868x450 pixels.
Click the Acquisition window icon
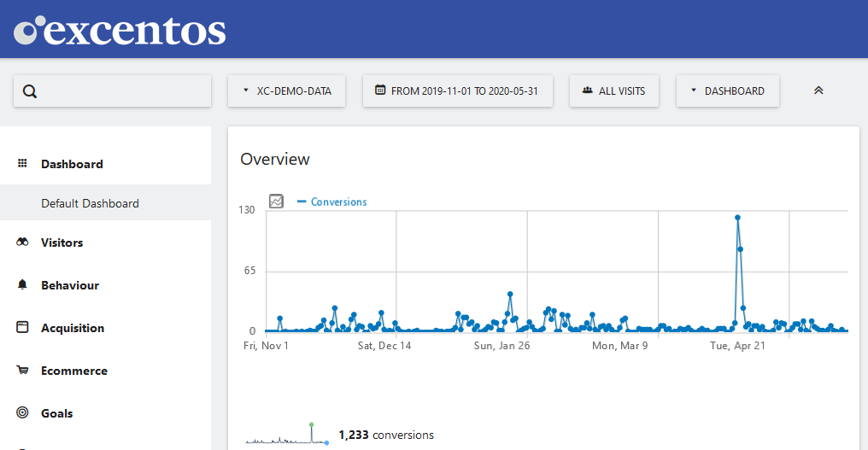[23, 328]
